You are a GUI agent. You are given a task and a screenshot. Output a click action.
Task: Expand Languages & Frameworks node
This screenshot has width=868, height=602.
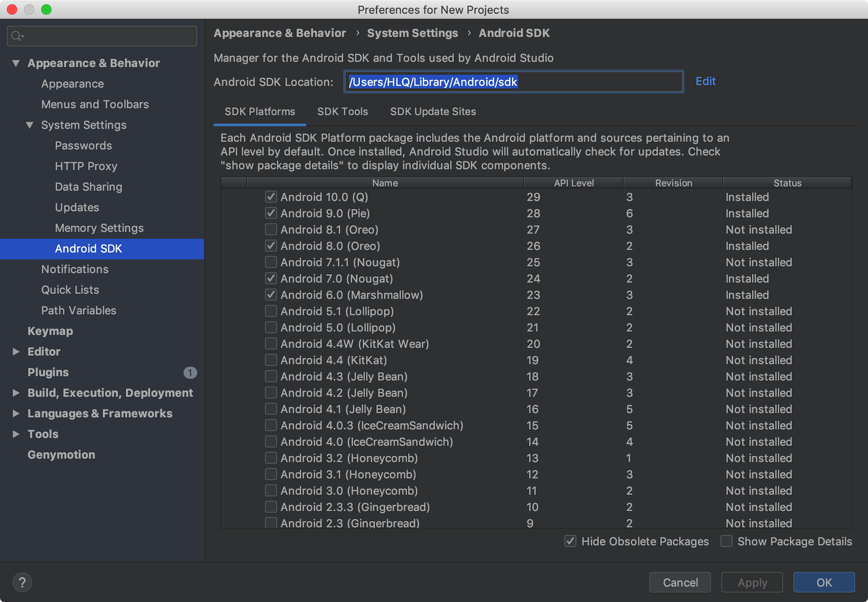point(16,414)
